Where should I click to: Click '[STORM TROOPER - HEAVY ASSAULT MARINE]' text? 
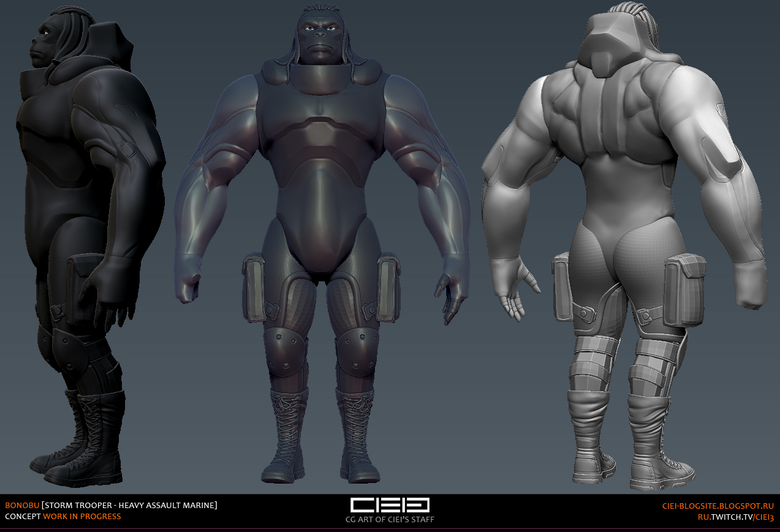(x=129, y=506)
